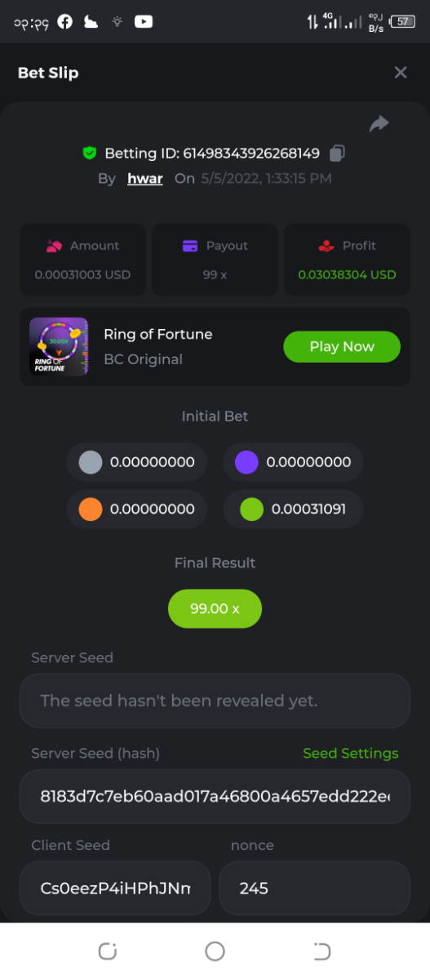The width and height of the screenshot is (430, 980).
Task: Click the Server Seed hash field
Action: click(215, 796)
